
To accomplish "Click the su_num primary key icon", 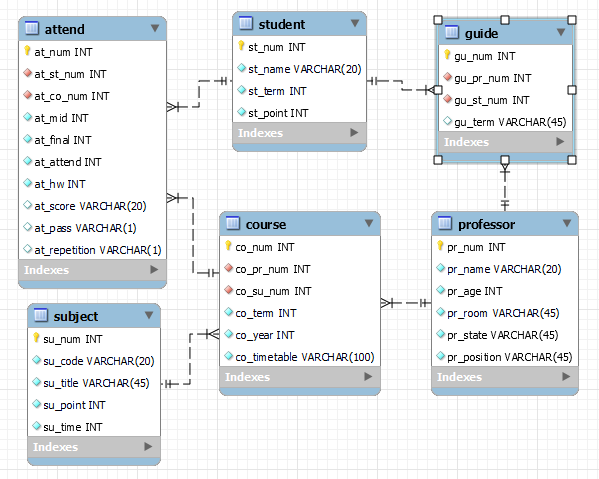I will (x=36, y=338).
